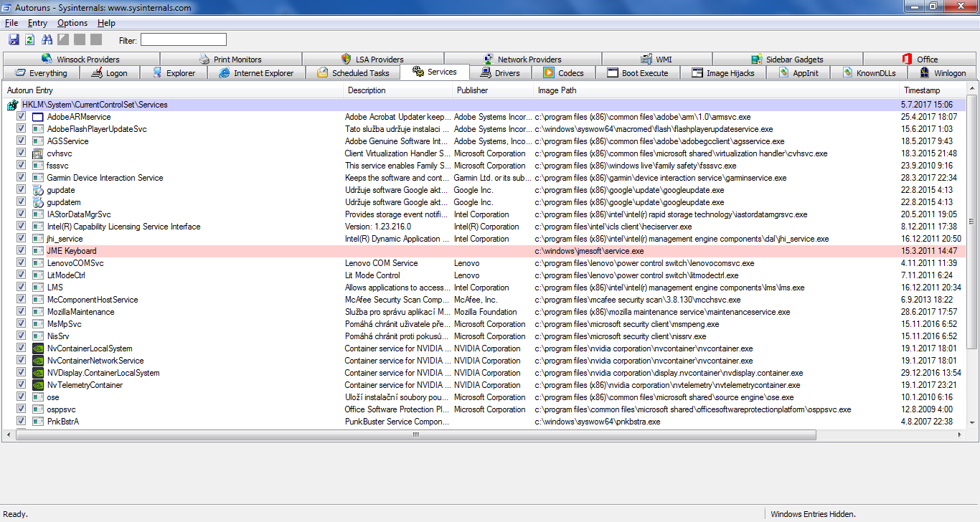Viewport: 980px width, 522px height.
Task: Open the Scheduled Tasks tab
Action: coord(352,72)
